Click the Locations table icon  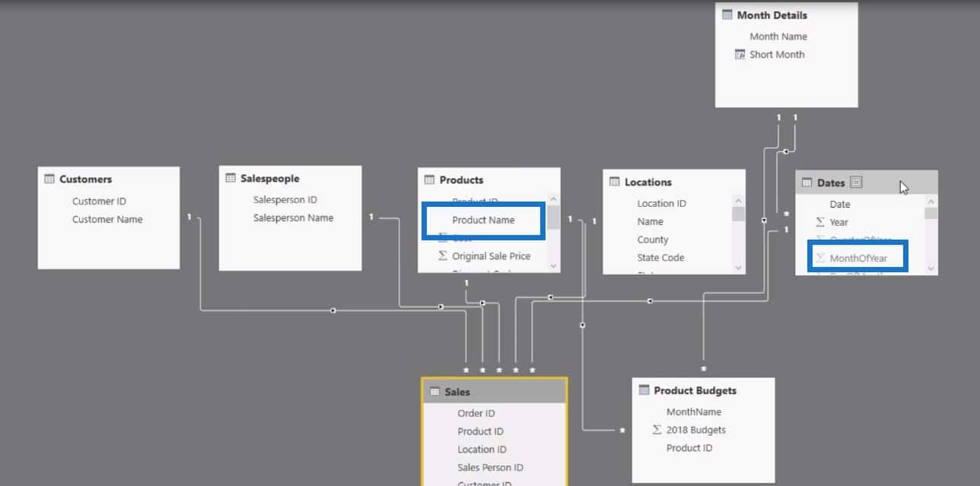[615, 183]
